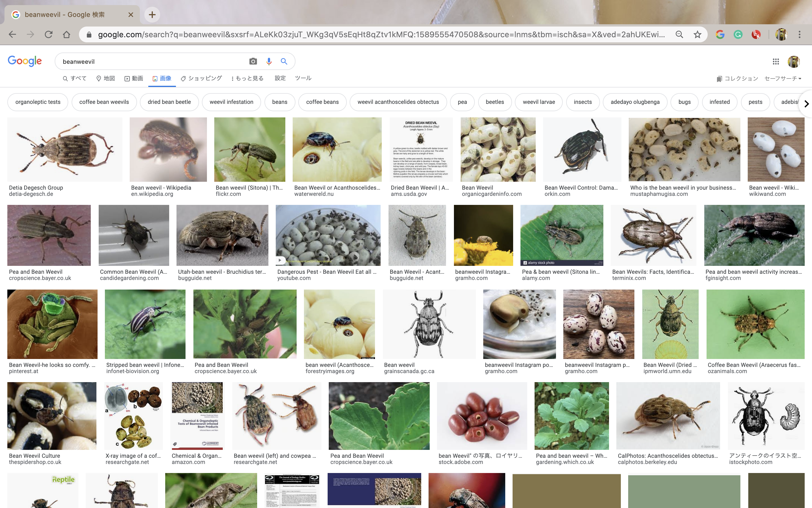
Task: Reload the current page
Action: point(49,34)
